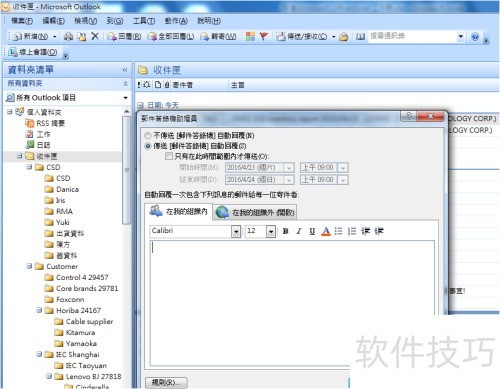Image resolution: width=500 pixels, height=389 pixels.
Task: Click the folder icon after 傳送/接收
Action: click(344, 37)
